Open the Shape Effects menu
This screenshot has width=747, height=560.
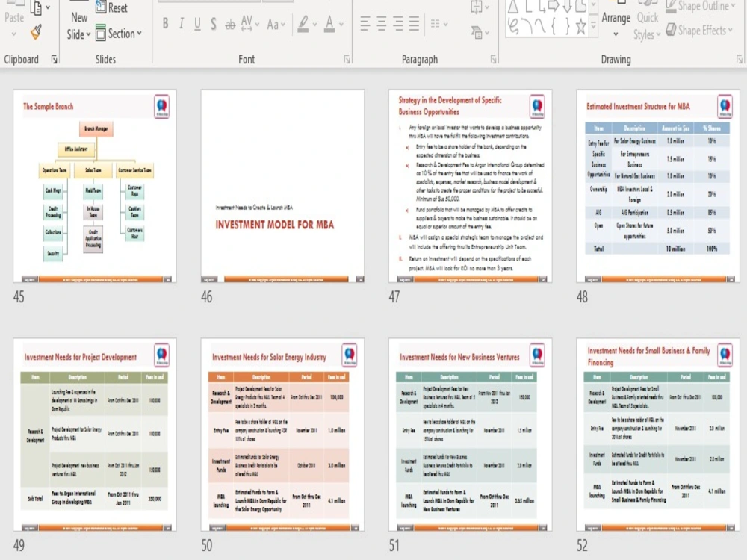coord(699,31)
